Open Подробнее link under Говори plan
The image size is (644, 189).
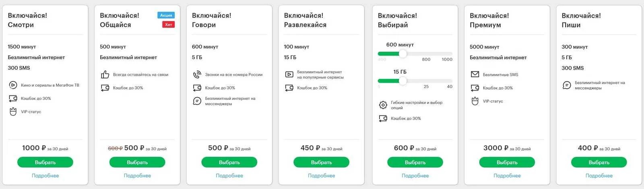[229, 176]
